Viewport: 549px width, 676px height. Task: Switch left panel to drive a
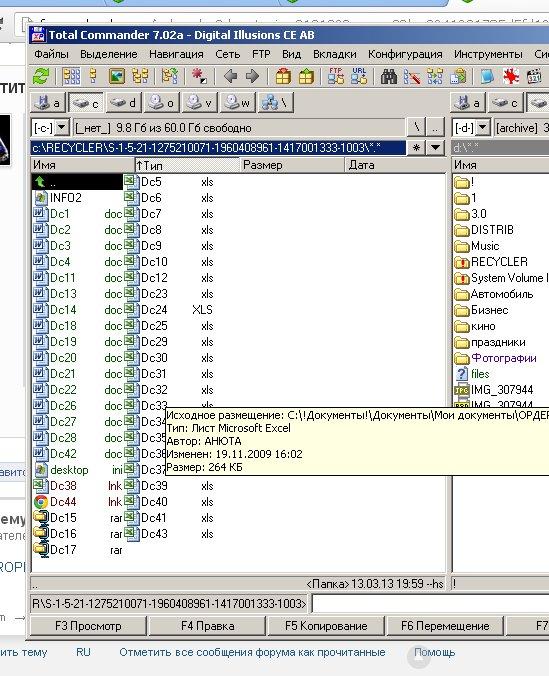click(48, 103)
